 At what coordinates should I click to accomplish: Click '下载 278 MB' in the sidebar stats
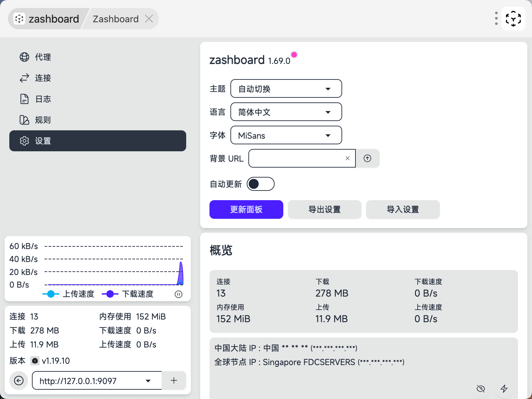point(34,331)
